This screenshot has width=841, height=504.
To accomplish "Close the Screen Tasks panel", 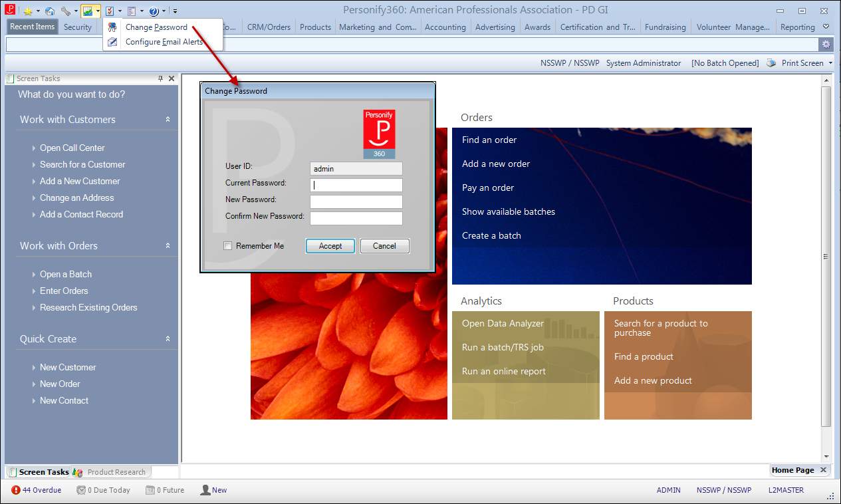I will (172, 78).
